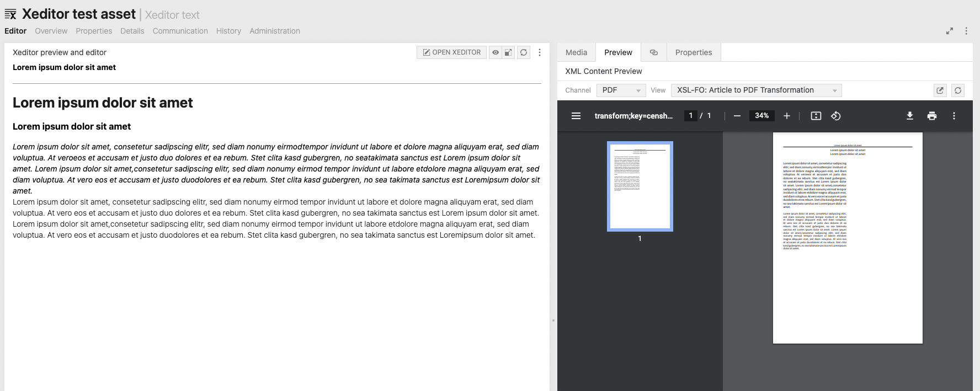Screen dimensions: 980x391
Task: Download the PDF from the viewer toolbar
Action: (909, 116)
